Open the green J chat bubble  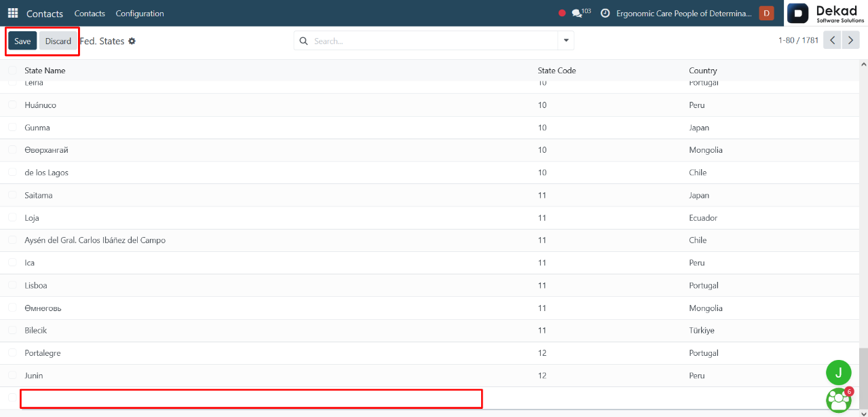click(x=839, y=372)
